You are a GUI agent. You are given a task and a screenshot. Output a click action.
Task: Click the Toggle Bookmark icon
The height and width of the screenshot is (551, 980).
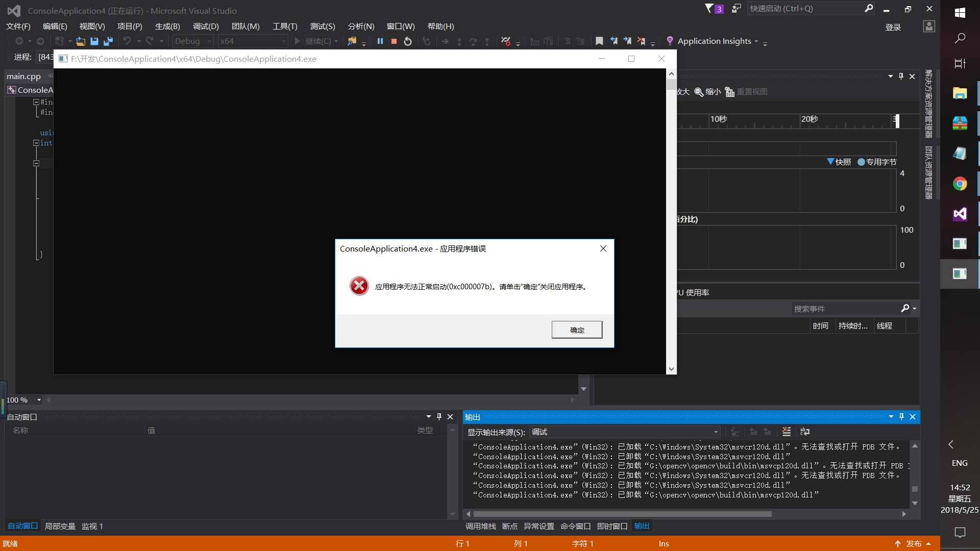[x=600, y=41]
